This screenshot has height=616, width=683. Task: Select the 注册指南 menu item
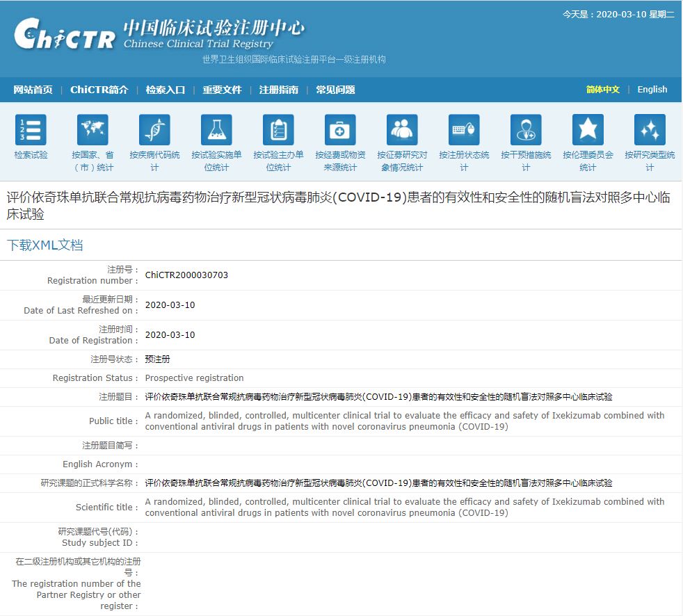(x=278, y=90)
